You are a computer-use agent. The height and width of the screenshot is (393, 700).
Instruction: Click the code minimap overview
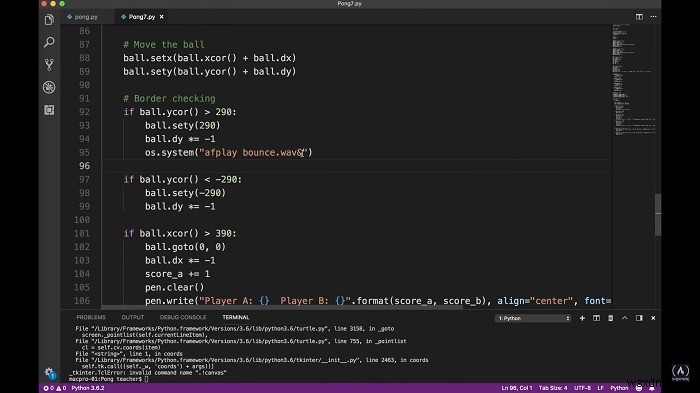[x=634, y=79]
